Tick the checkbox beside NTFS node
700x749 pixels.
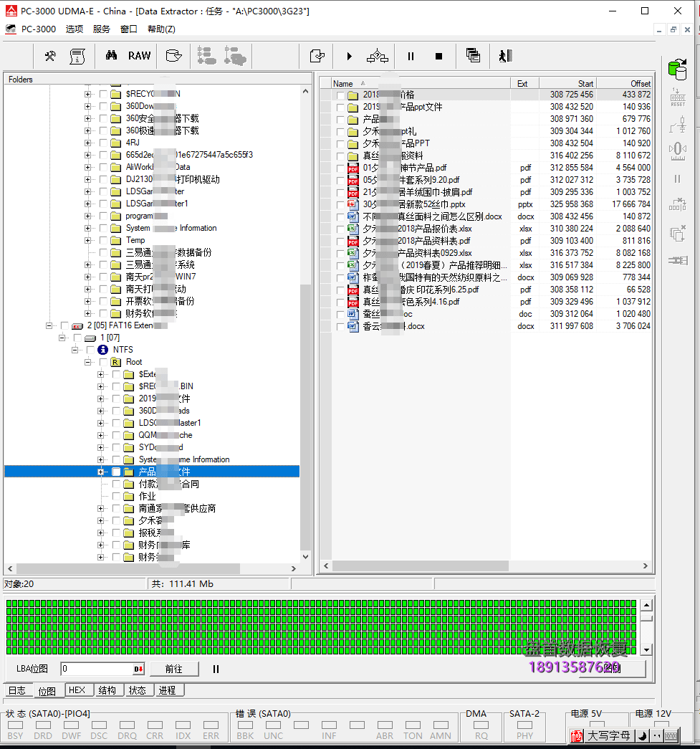pyautogui.click(x=90, y=350)
